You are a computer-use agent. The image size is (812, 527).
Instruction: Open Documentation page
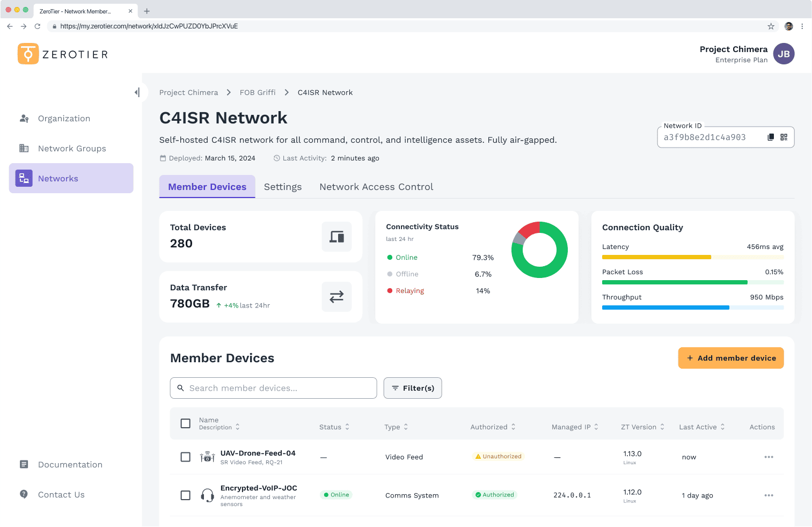(x=71, y=465)
